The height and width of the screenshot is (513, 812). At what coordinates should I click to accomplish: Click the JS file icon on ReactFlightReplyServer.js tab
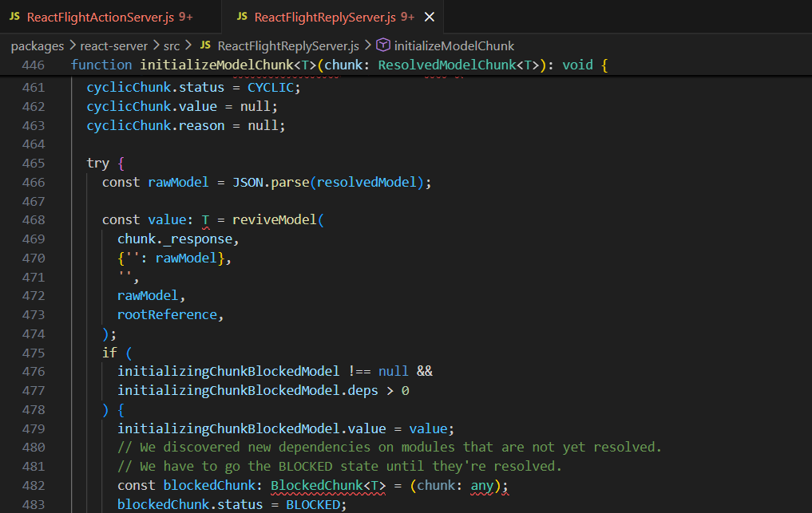click(242, 17)
